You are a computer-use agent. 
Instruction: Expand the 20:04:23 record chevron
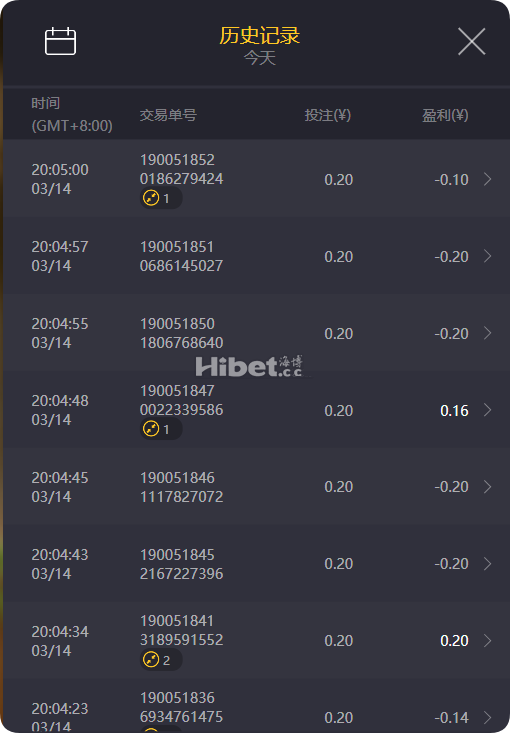pyautogui.click(x=488, y=717)
